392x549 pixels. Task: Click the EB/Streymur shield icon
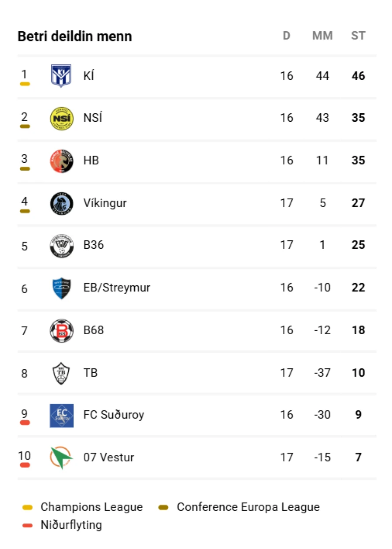point(61,288)
